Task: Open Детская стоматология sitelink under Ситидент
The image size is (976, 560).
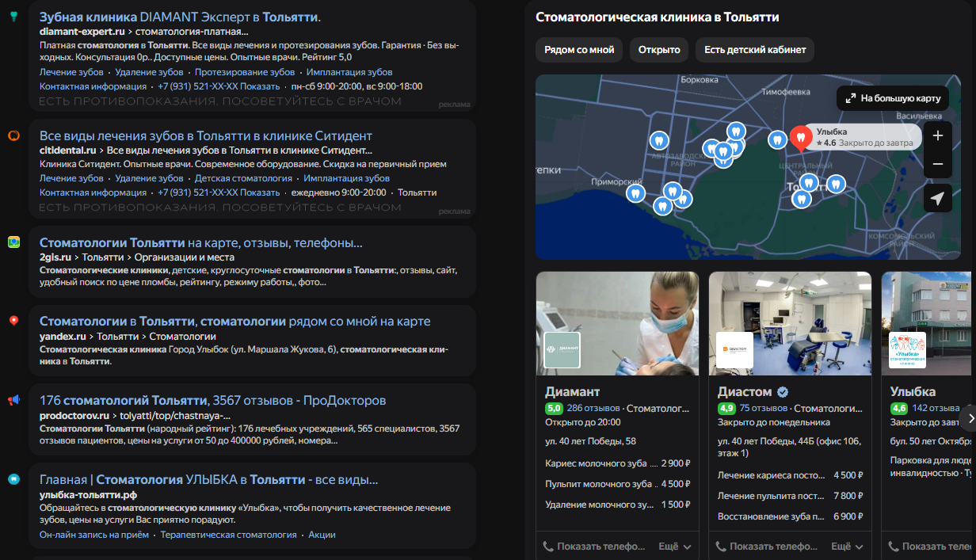Action: click(243, 178)
